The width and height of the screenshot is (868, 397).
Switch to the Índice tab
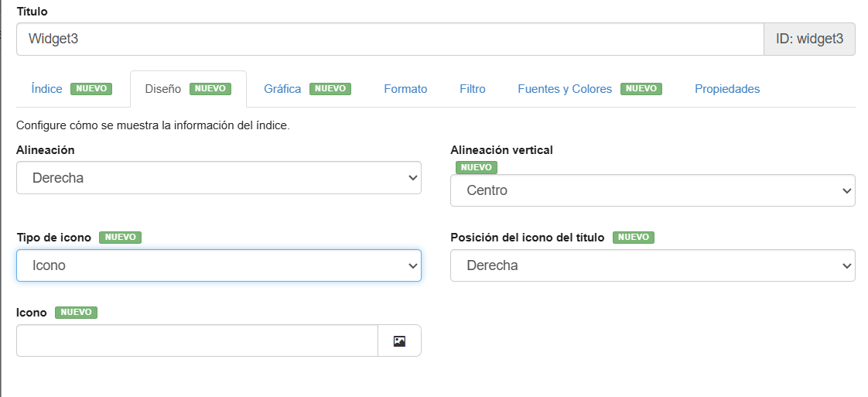pos(46,89)
